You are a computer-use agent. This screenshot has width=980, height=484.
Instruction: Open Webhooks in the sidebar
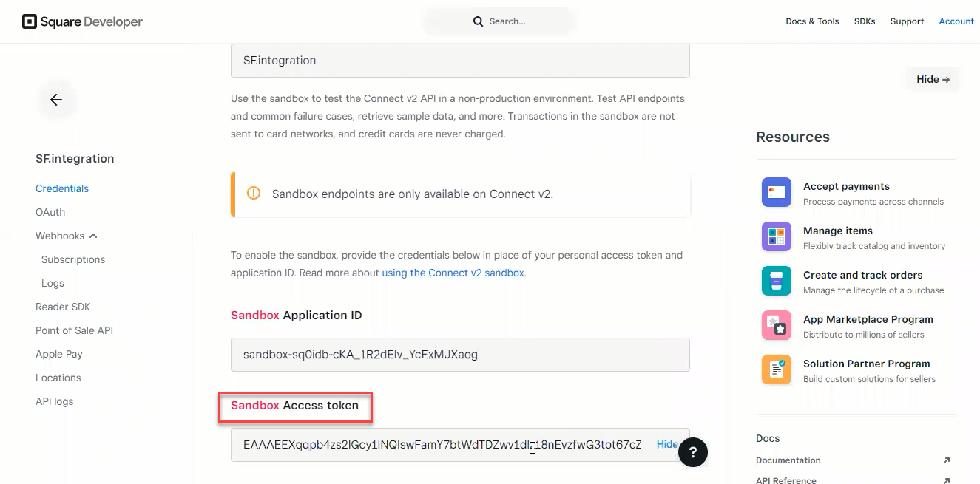60,236
